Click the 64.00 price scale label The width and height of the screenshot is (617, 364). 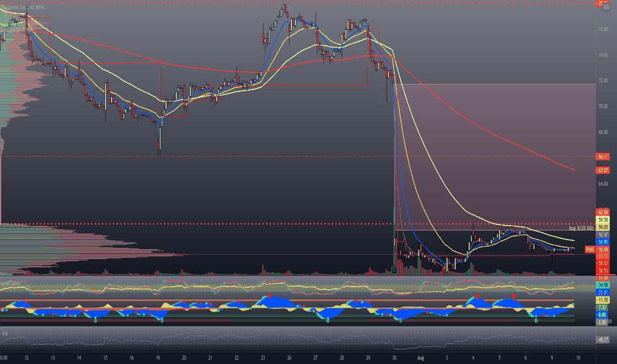click(x=603, y=184)
